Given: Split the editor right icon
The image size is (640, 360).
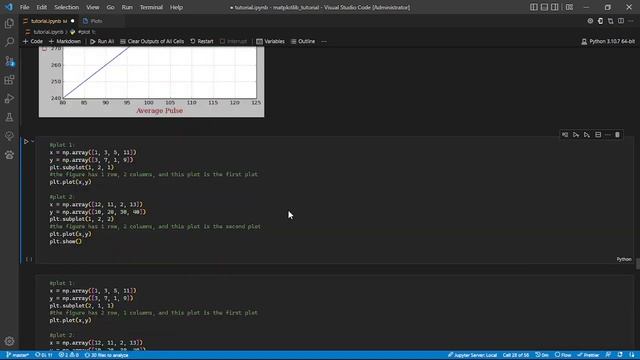Looking at the screenshot, I should click(x=621, y=21).
